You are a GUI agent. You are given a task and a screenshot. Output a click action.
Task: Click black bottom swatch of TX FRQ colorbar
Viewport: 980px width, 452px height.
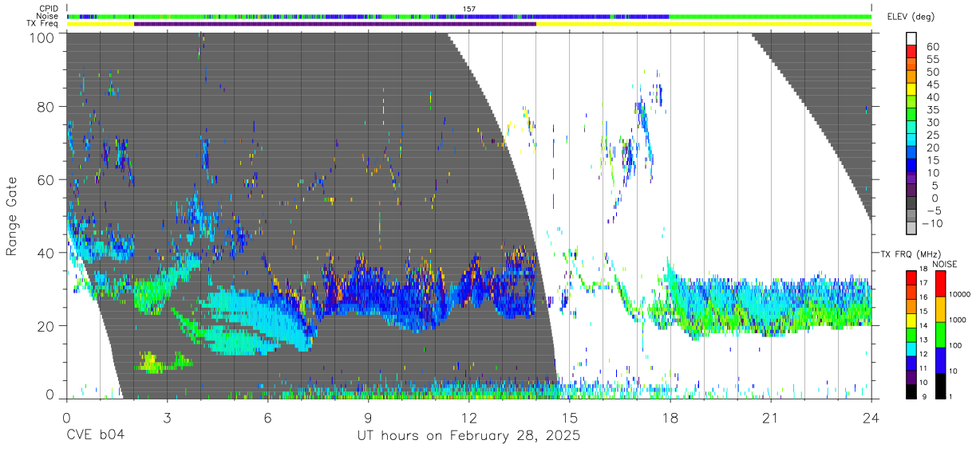click(x=911, y=391)
